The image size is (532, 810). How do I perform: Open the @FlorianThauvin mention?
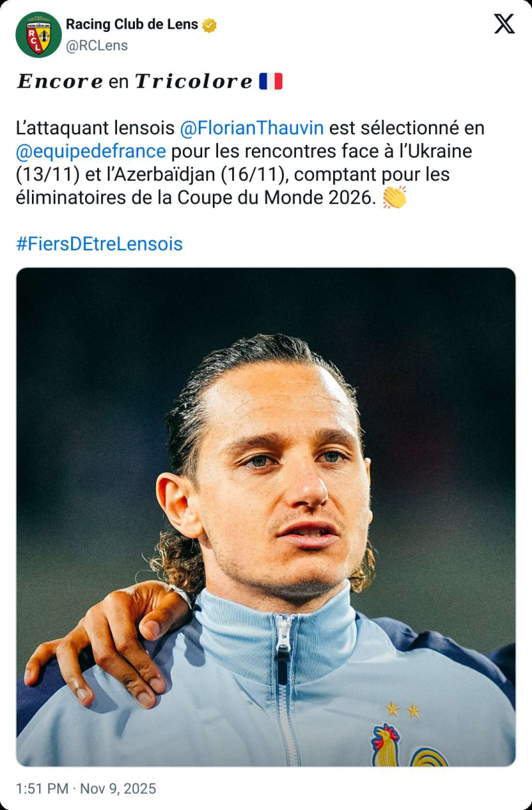(252, 128)
